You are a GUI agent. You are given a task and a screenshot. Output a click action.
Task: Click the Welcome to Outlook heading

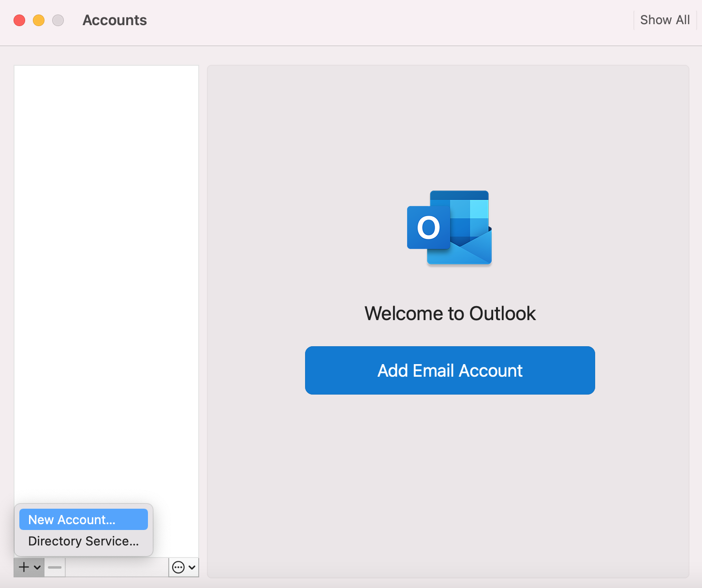[x=450, y=313]
